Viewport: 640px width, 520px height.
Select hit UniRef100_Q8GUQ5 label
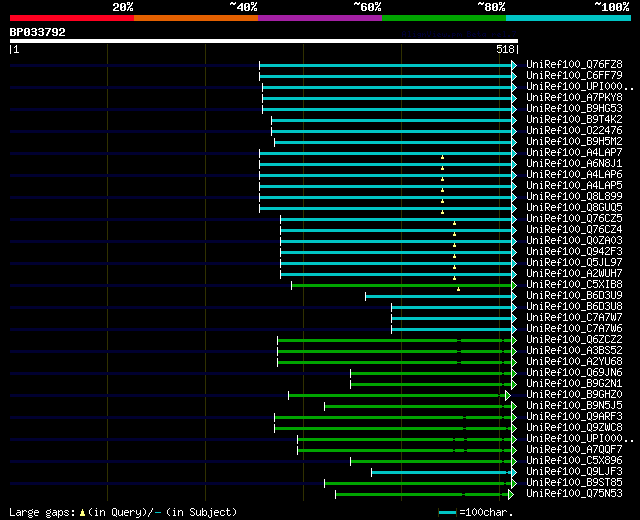(x=574, y=208)
